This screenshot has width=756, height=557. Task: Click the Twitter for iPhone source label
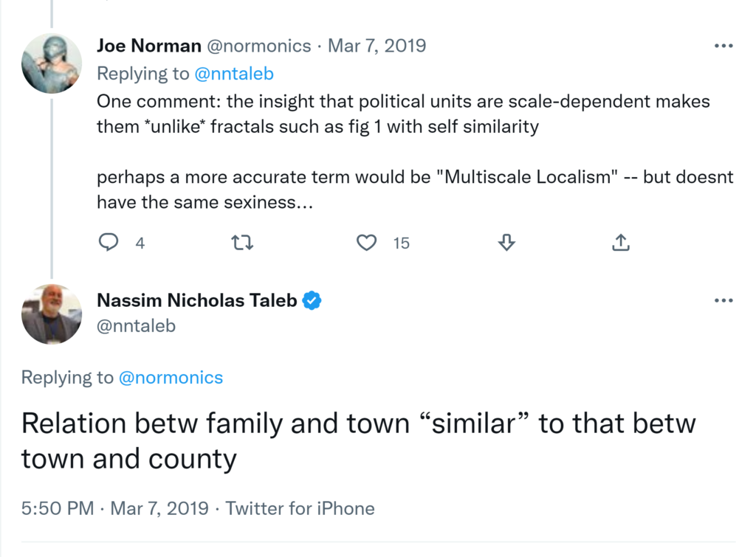point(300,508)
